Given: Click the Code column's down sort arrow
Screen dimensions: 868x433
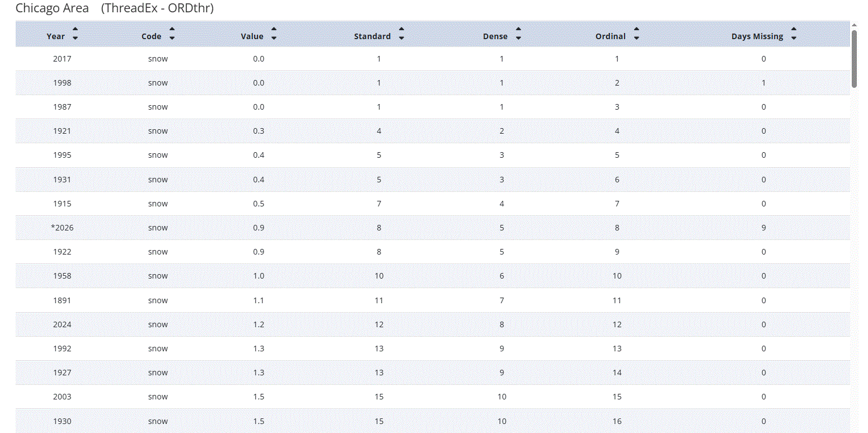Looking at the screenshot, I should [x=172, y=39].
